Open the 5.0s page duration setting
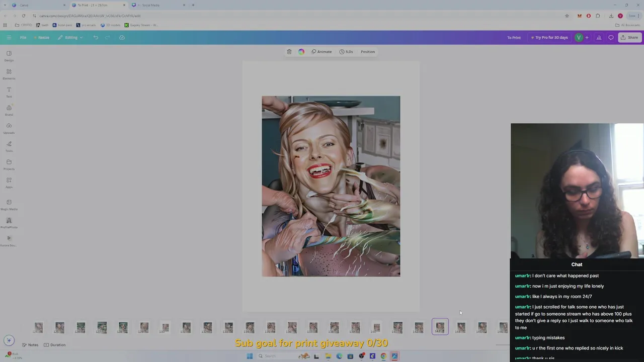This screenshot has height=362, width=644. (346, 52)
